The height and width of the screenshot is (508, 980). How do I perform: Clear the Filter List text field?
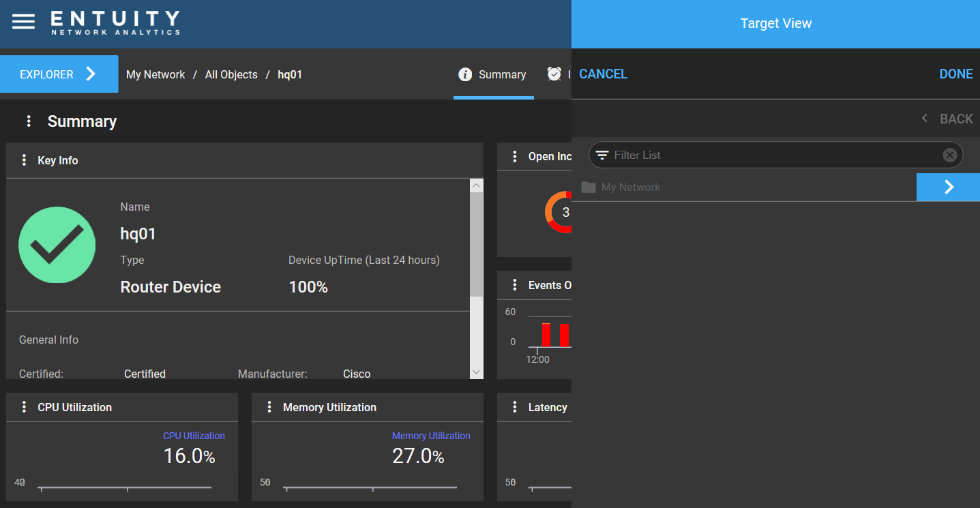pos(949,155)
